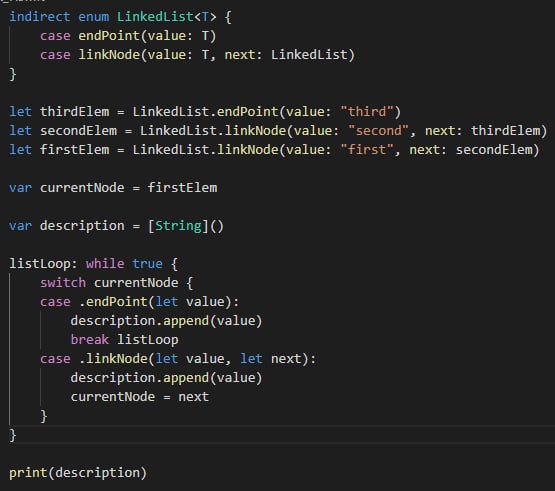Screen dimensions: 555x491
Task: Click the 'print(description)' statement
Action: pos(78,473)
